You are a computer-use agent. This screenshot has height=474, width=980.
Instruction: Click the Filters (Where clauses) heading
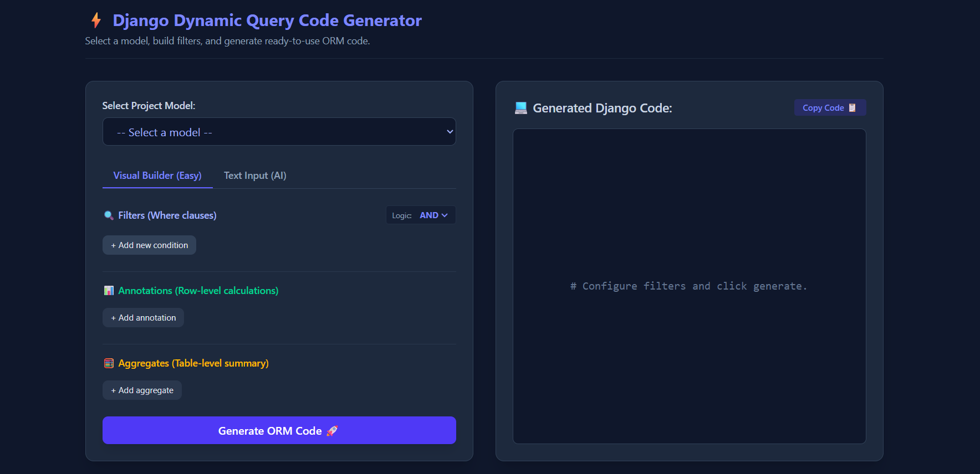click(167, 215)
